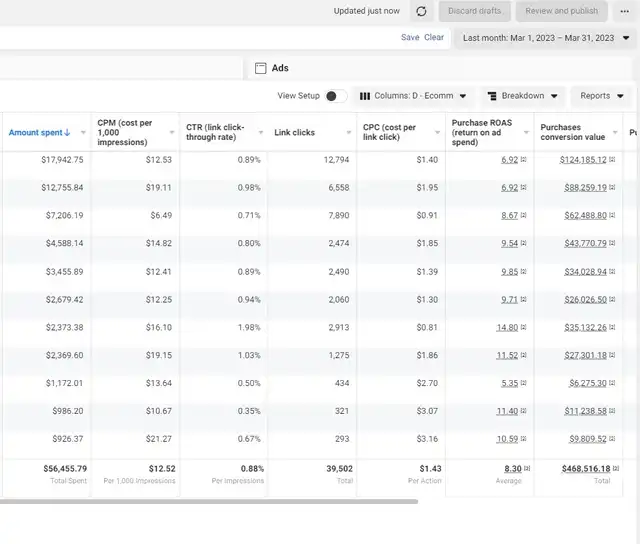This screenshot has height=544, width=640.
Task: Click info icon next to ROAS 14.80
Action: click(x=523, y=327)
